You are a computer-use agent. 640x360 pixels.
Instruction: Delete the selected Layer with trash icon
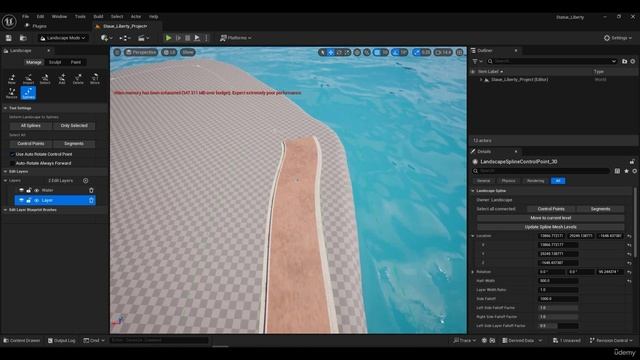(x=91, y=200)
